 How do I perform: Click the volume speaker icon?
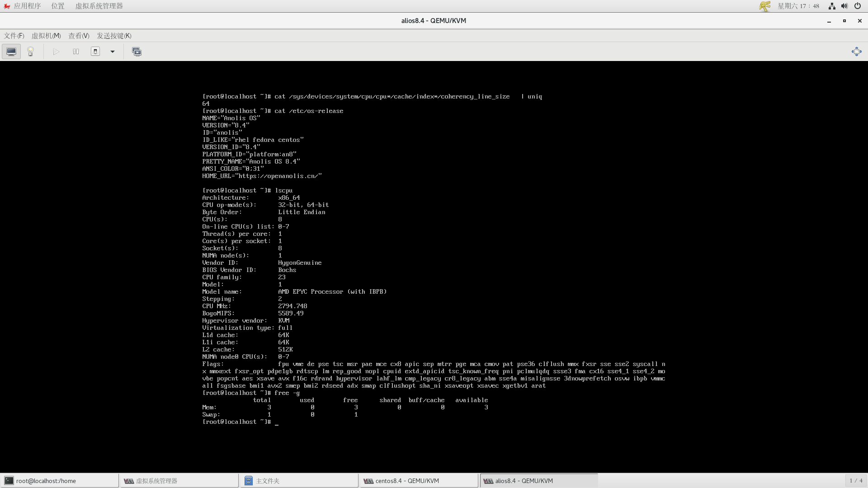[x=844, y=6]
